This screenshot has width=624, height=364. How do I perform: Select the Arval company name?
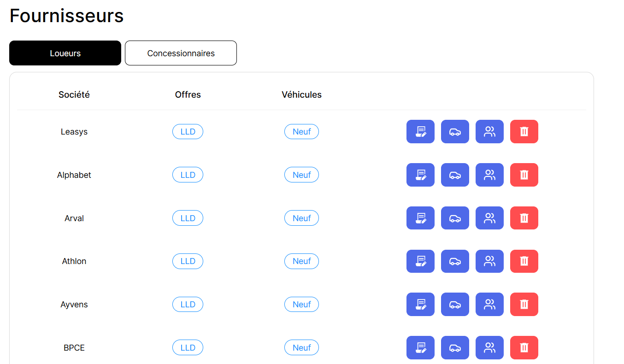[74, 218]
